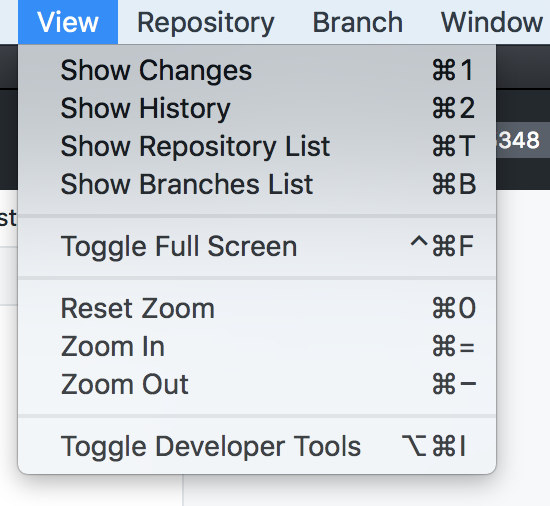Click the ⌘0 shortcut next to Reset Zoom
550x506 pixels.
pyautogui.click(x=454, y=309)
